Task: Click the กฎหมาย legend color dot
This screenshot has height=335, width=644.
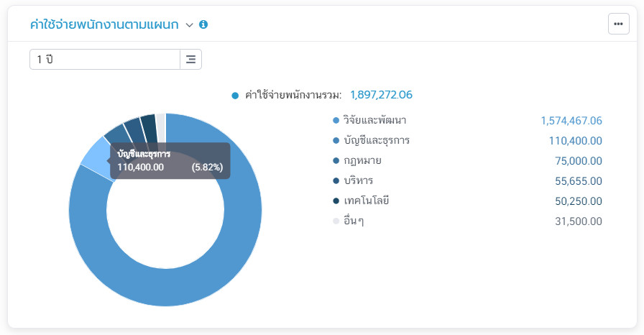Action: pyautogui.click(x=336, y=161)
